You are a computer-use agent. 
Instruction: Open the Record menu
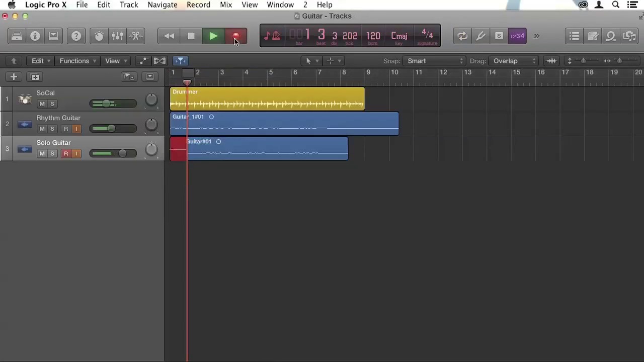198,5
